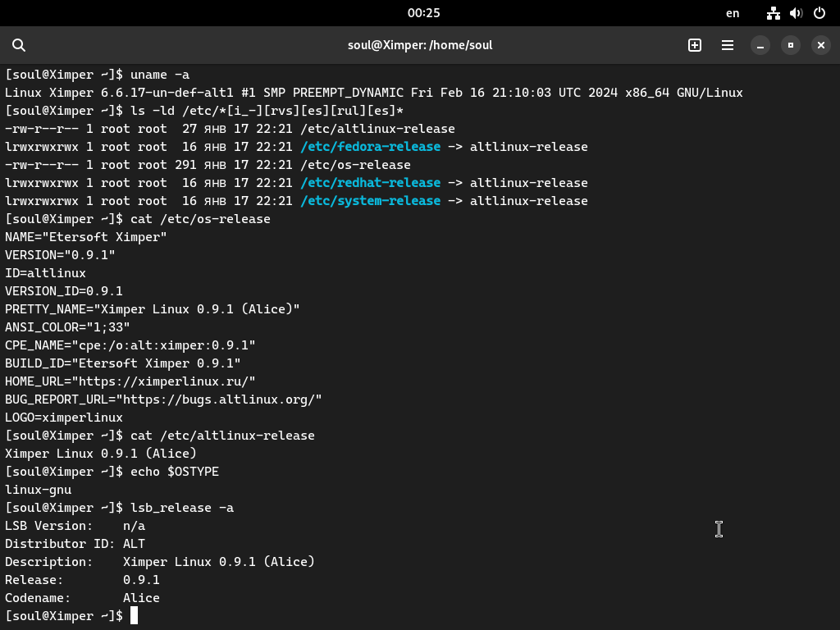Click the BUILD_ID line
The image size is (840, 630).
(123, 363)
